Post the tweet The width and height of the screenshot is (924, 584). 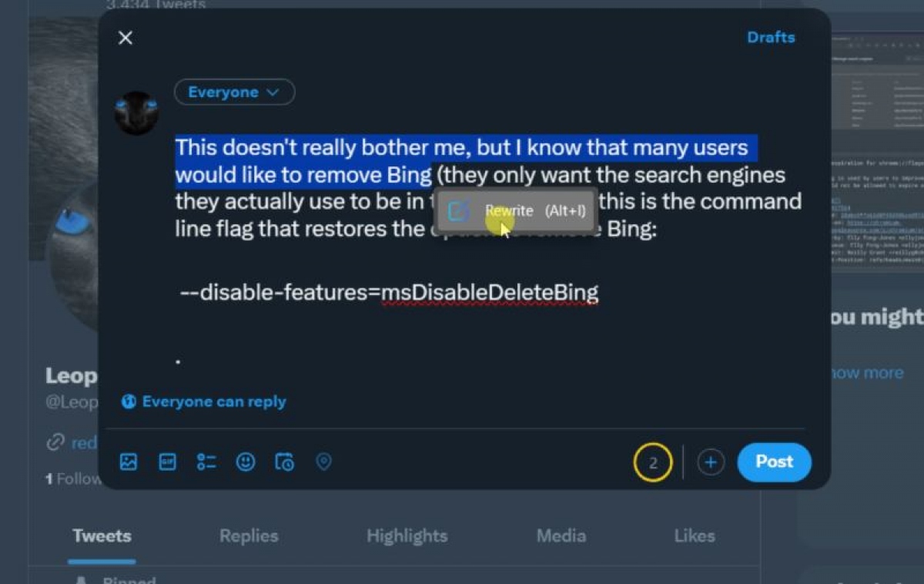774,461
